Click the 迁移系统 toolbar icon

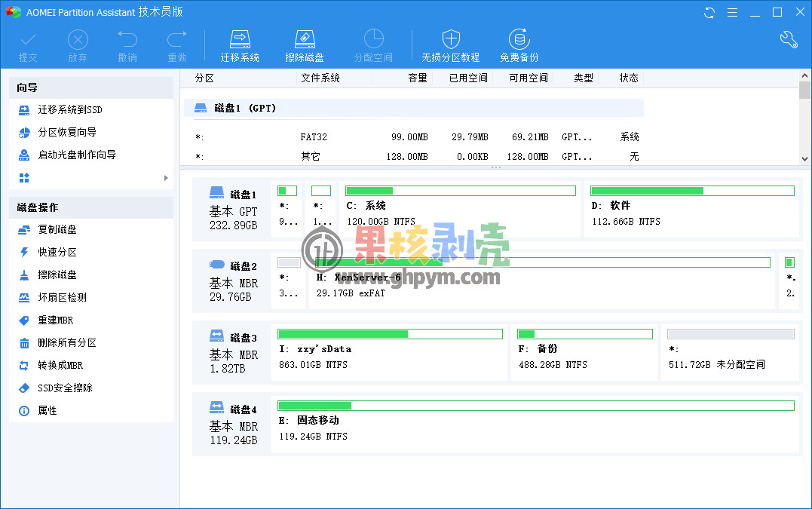pos(240,39)
